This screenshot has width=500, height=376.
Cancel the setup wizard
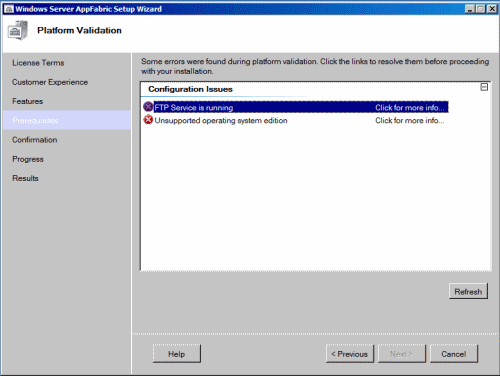pyautogui.click(x=454, y=354)
